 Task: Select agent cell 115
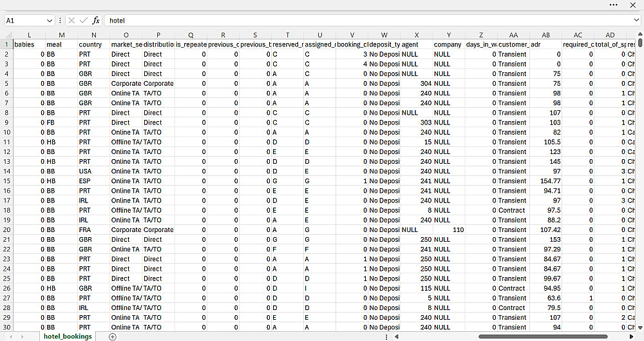[x=417, y=288]
